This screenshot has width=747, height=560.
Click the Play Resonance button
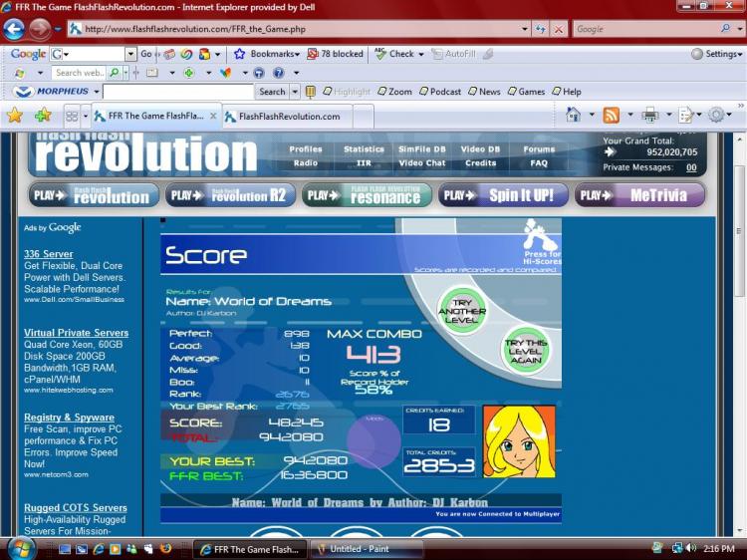pyautogui.click(x=367, y=195)
